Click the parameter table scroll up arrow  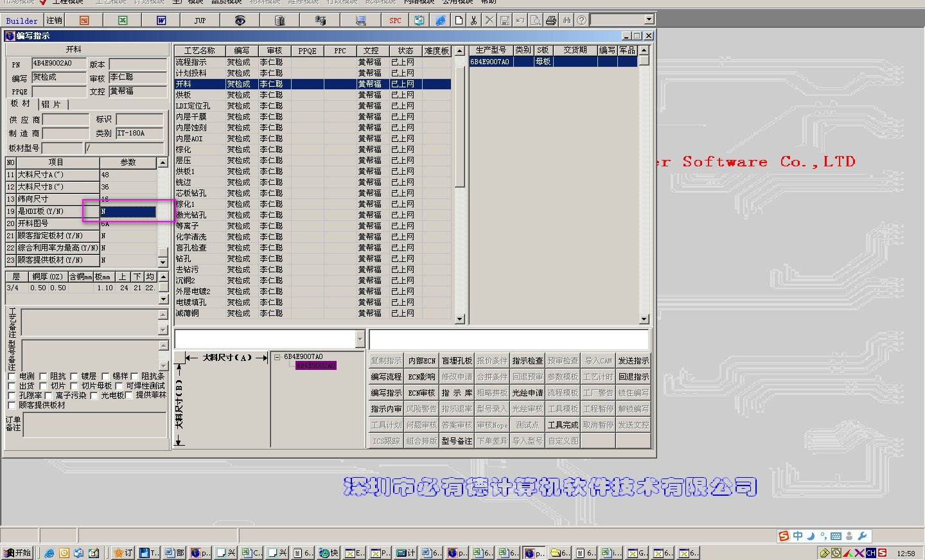[x=163, y=163]
